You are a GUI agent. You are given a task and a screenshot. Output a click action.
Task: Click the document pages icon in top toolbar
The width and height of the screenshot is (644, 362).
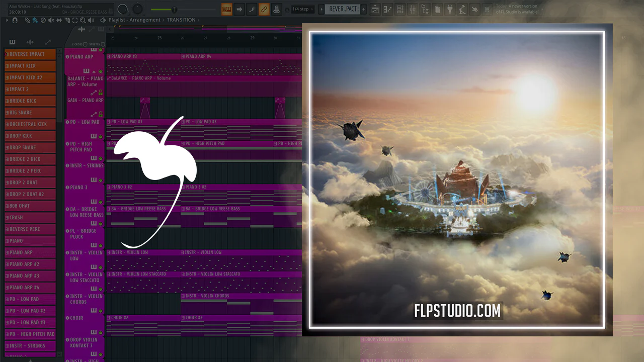[x=438, y=9]
